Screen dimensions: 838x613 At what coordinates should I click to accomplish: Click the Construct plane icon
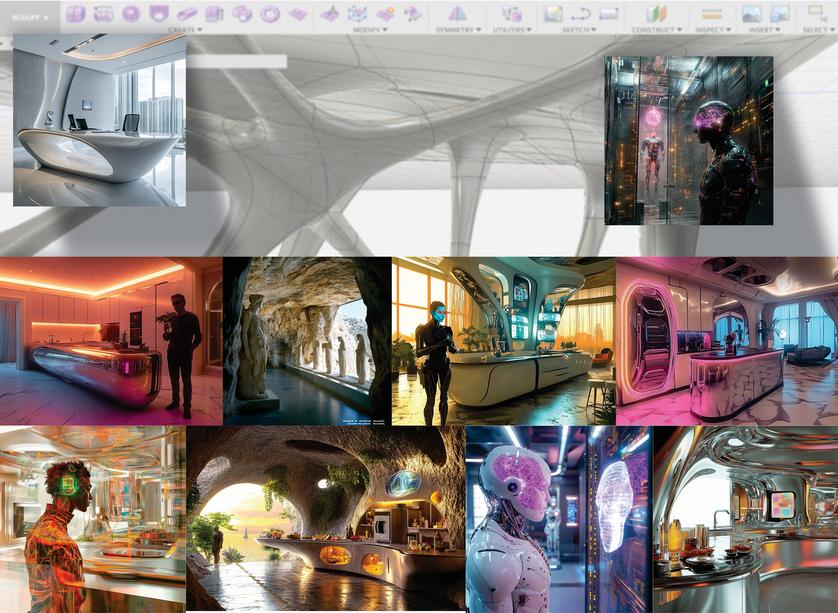coord(656,13)
